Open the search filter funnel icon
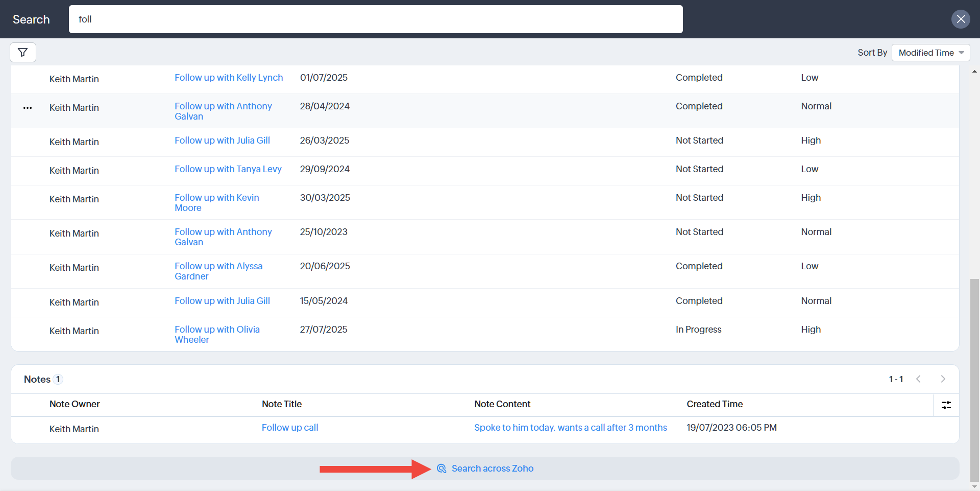 pyautogui.click(x=22, y=52)
